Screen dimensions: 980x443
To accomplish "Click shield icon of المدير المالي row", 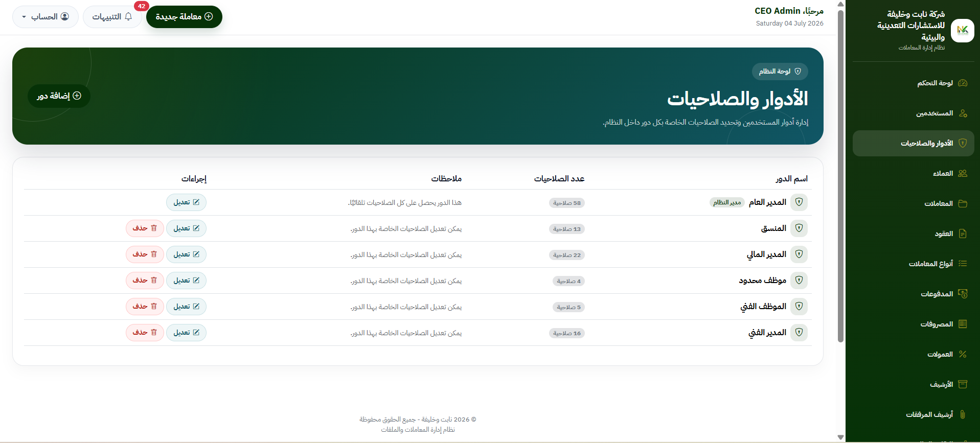I will pos(799,254).
